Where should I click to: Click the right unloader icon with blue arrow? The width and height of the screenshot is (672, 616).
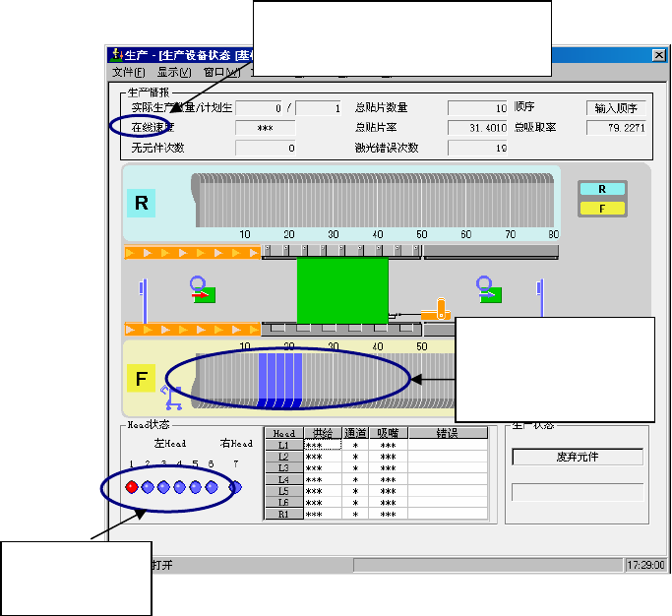(489, 289)
